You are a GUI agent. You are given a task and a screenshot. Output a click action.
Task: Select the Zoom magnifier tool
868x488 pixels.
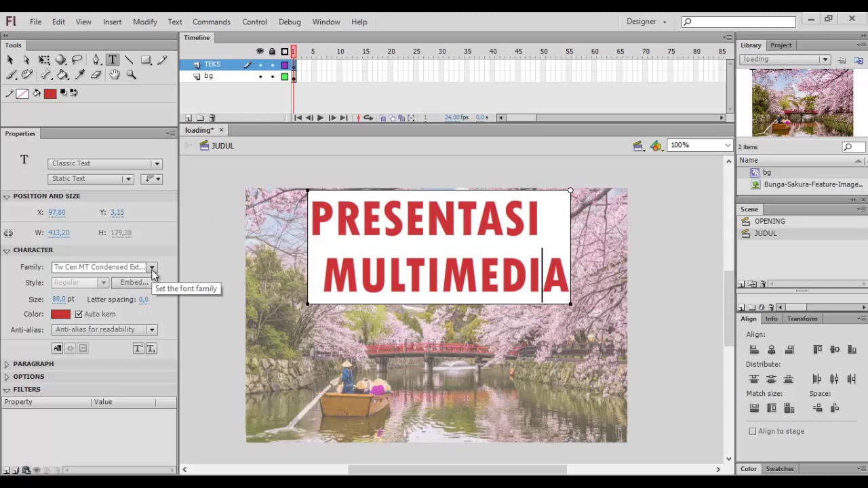[x=132, y=75]
